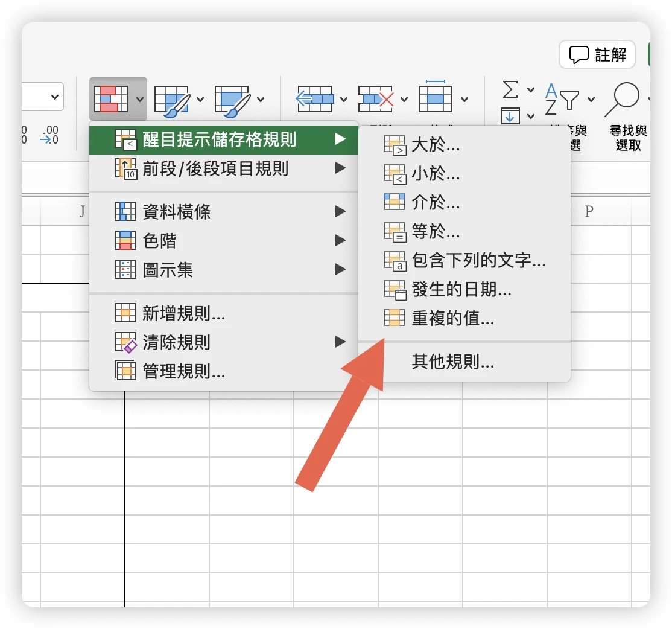
Task: Click the 等於 equal-to rule icon
Action: 395,232
